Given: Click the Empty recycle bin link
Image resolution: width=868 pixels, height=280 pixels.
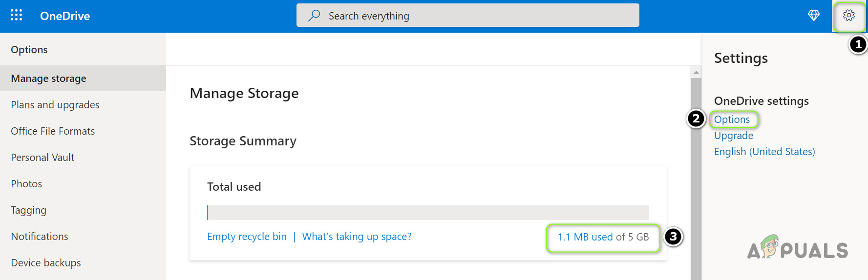Looking at the screenshot, I should [247, 237].
